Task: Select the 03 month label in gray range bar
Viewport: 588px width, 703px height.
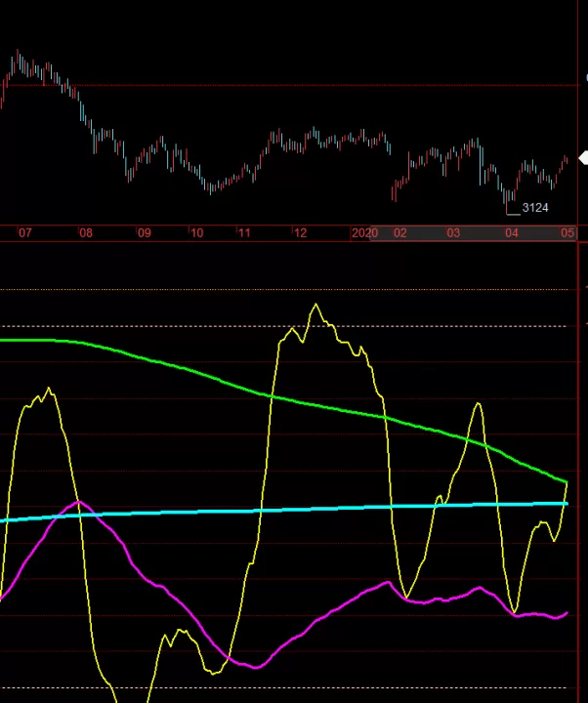Action: (x=453, y=232)
